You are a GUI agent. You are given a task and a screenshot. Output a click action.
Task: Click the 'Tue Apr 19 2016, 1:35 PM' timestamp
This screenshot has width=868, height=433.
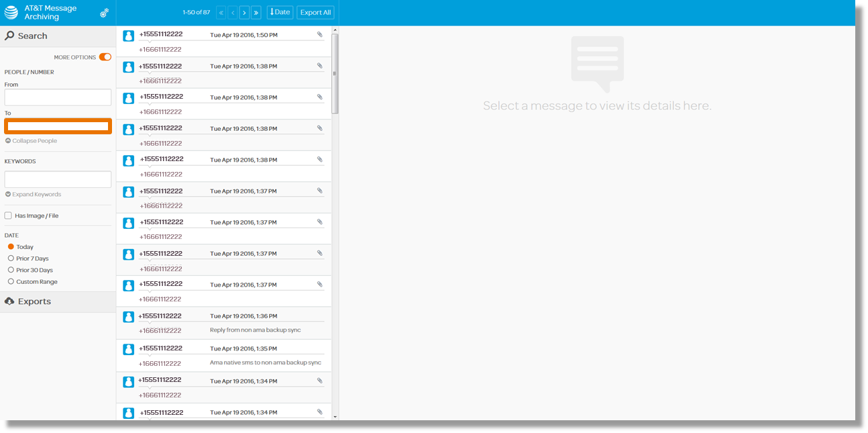[x=243, y=349]
